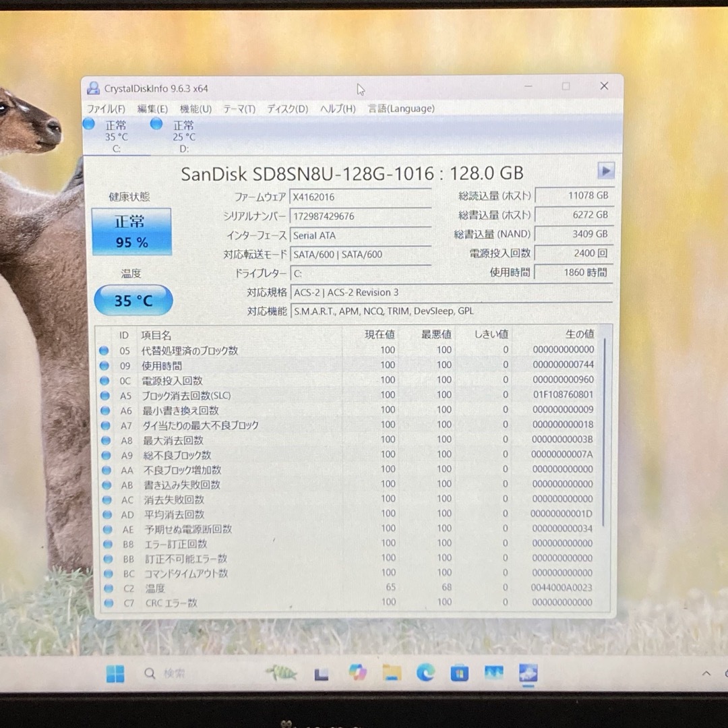
Task: Open File Explorer from the taskbar
Action: click(x=392, y=673)
